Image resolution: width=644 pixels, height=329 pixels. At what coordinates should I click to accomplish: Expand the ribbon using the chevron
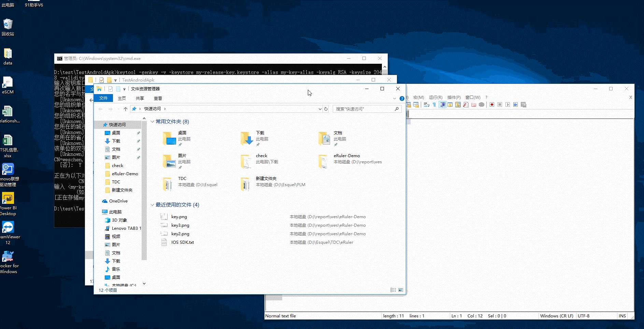tap(395, 99)
